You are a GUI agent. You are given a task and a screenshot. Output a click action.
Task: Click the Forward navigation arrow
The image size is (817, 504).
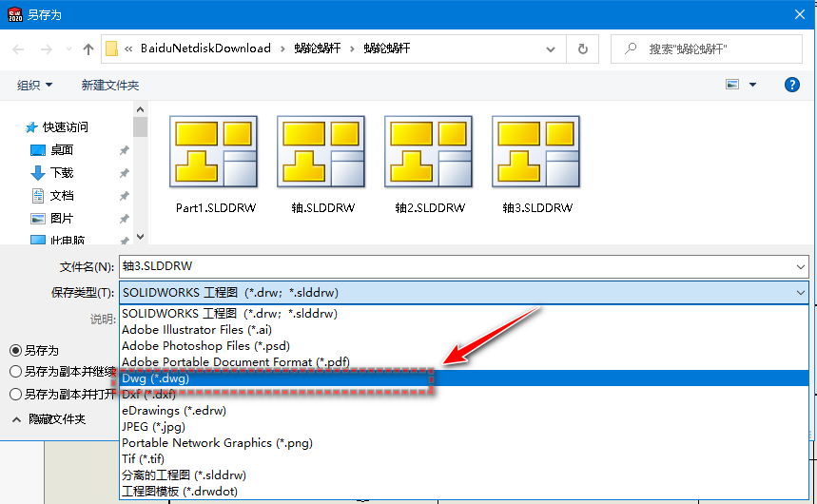coord(47,49)
